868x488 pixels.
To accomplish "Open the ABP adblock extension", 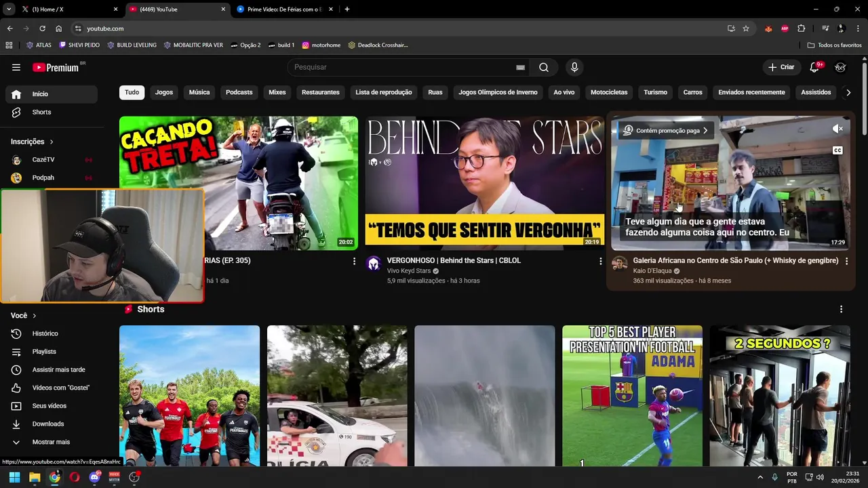I will point(785,28).
